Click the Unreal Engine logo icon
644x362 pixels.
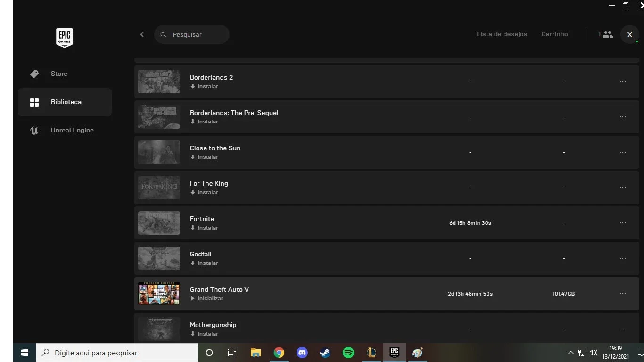pyautogui.click(x=34, y=131)
